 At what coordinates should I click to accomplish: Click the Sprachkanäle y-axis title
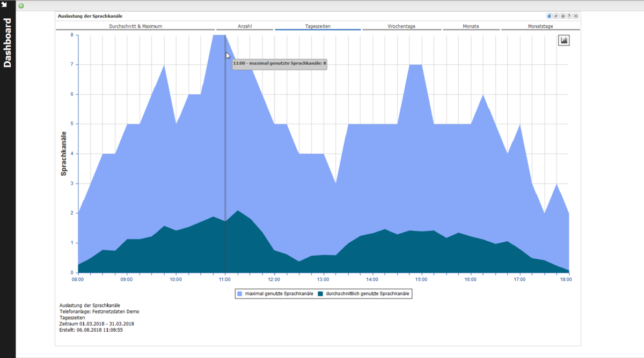(x=63, y=153)
